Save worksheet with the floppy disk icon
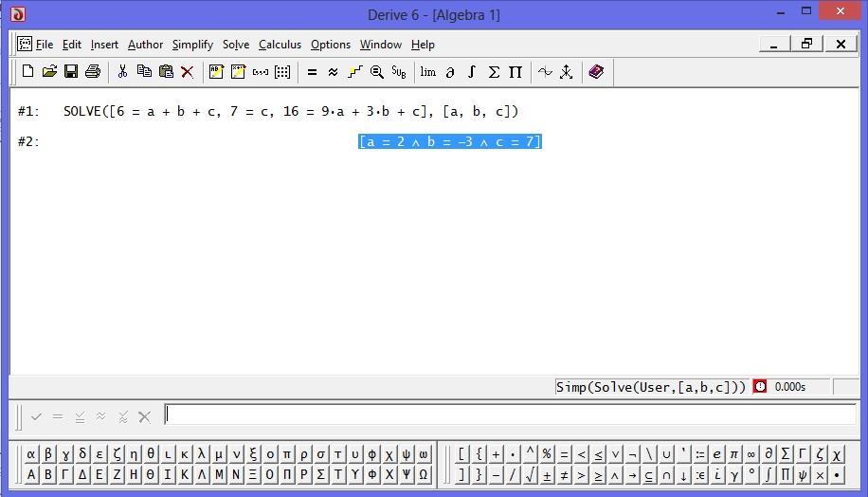The image size is (868, 497). 71,71
